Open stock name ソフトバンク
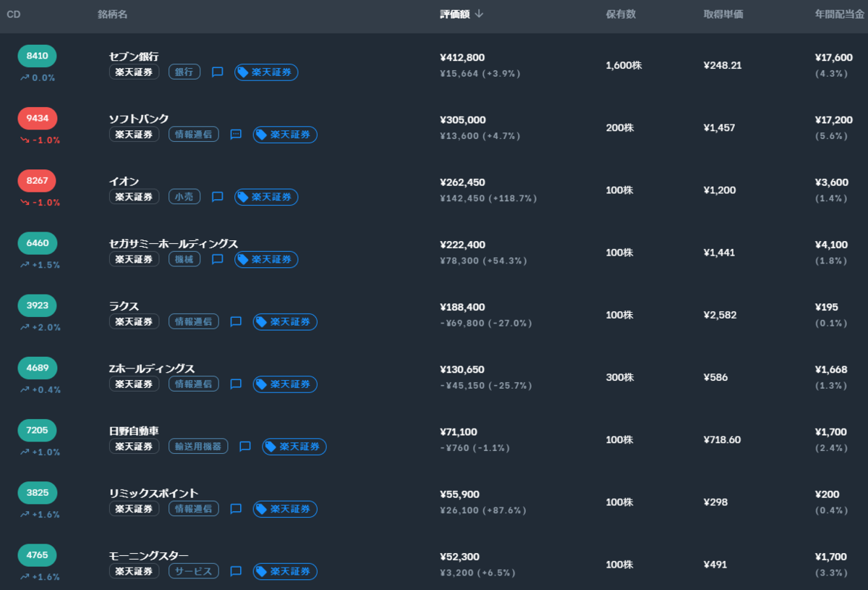Screen dimensions: 868x590 coord(139,119)
